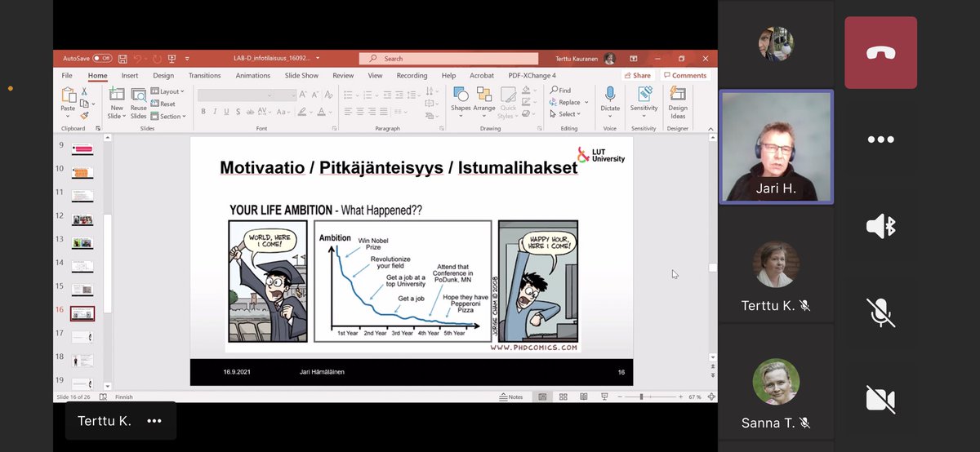
Task: Insert a New Slide
Action: pyautogui.click(x=117, y=104)
